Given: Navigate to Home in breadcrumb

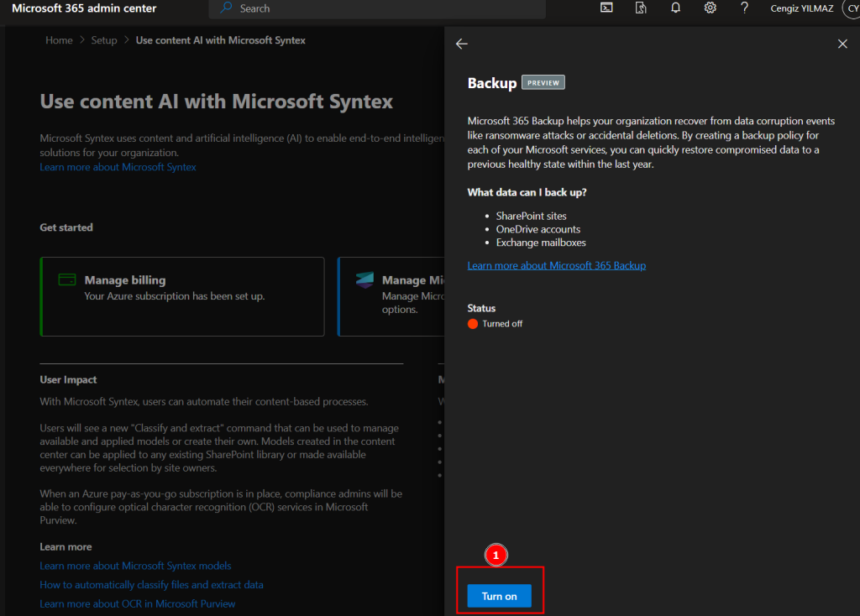Looking at the screenshot, I should [59, 40].
